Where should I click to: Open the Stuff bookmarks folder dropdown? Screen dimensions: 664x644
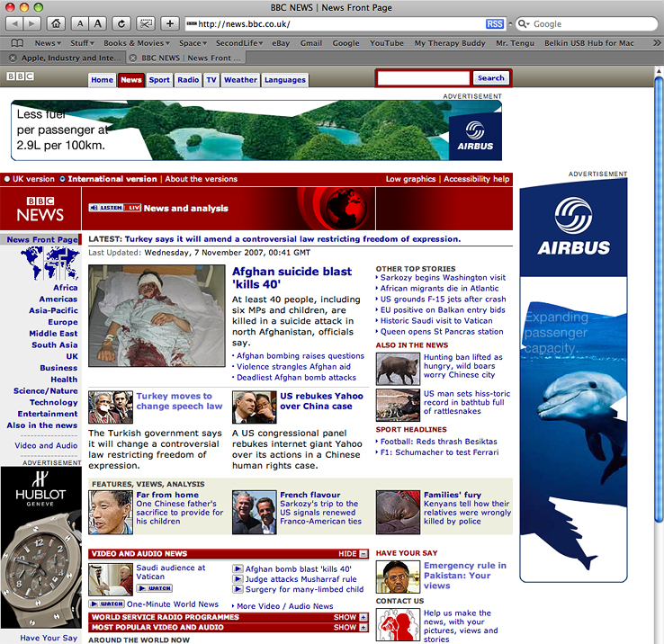pyautogui.click(x=82, y=43)
